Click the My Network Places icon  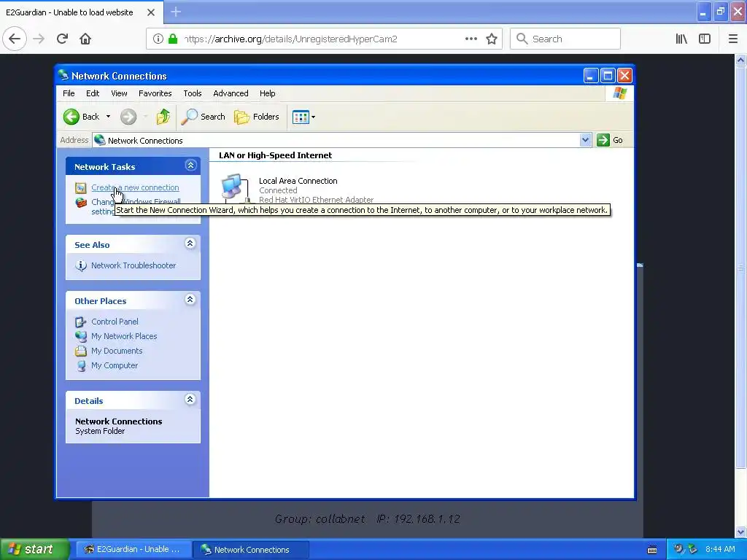81,336
